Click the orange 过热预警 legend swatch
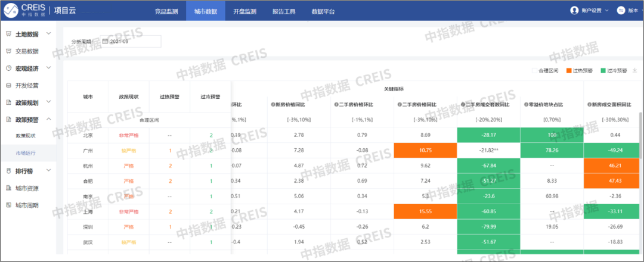 tap(569, 70)
